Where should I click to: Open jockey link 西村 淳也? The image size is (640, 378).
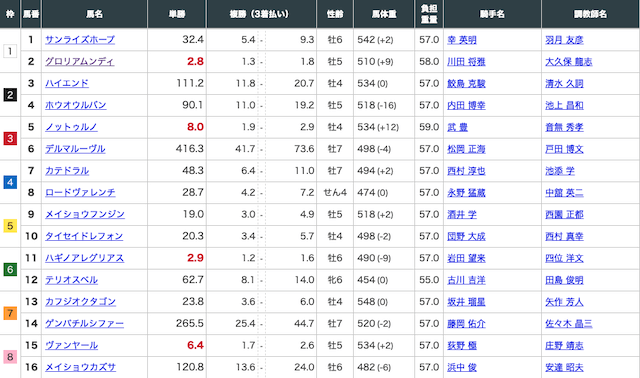[466, 171]
